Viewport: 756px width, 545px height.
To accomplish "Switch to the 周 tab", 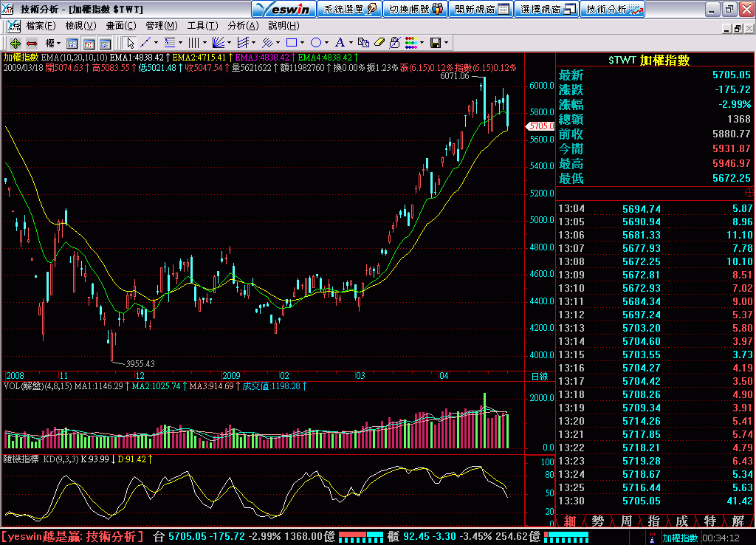I will (x=626, y=521).
